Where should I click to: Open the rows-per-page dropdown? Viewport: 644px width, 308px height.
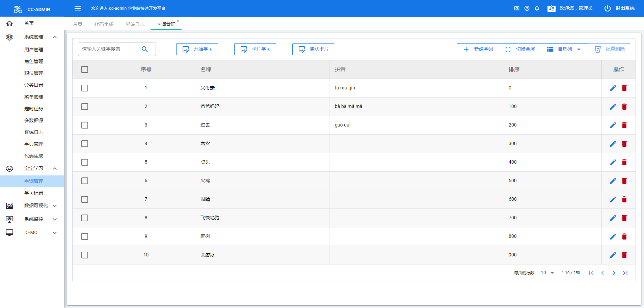tap(547, 273)
